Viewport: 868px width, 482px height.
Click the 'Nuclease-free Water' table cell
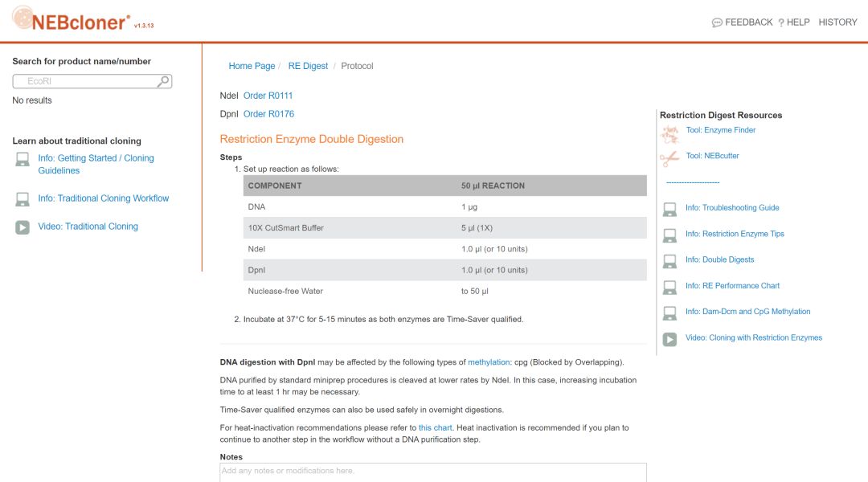pyautogui.click(x=285, y=291)
